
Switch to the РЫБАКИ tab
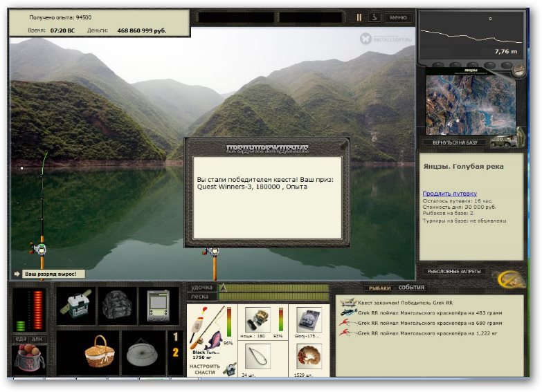click(x=380, y=288)
